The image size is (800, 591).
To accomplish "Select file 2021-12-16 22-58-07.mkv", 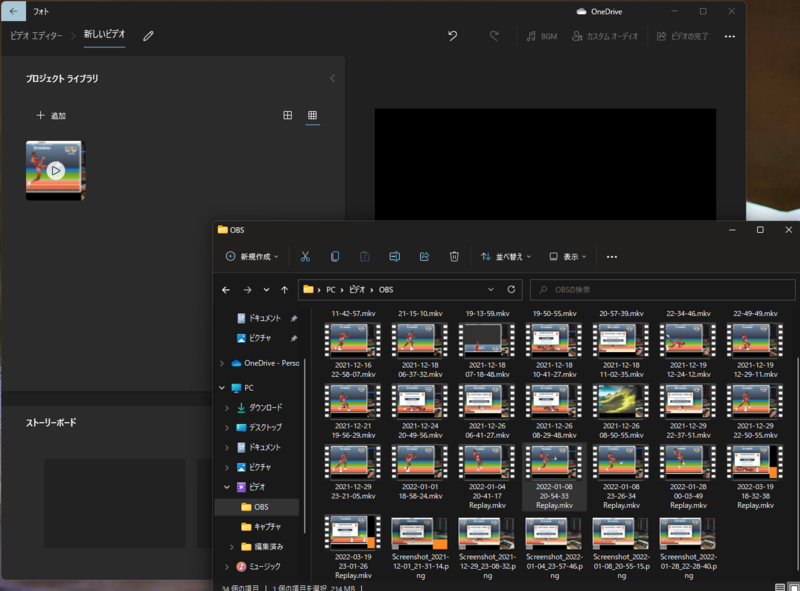I will pos(353,351).
